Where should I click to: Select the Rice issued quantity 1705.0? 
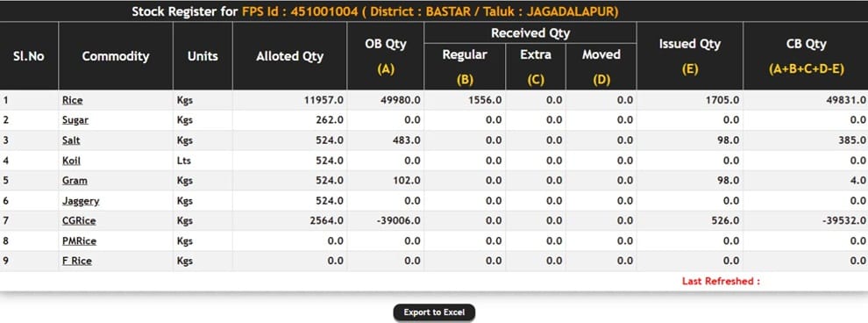[x=722, y=100]
